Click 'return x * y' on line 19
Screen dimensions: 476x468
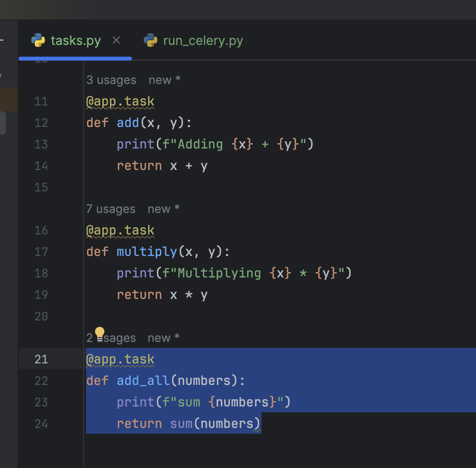pos(162,295)
